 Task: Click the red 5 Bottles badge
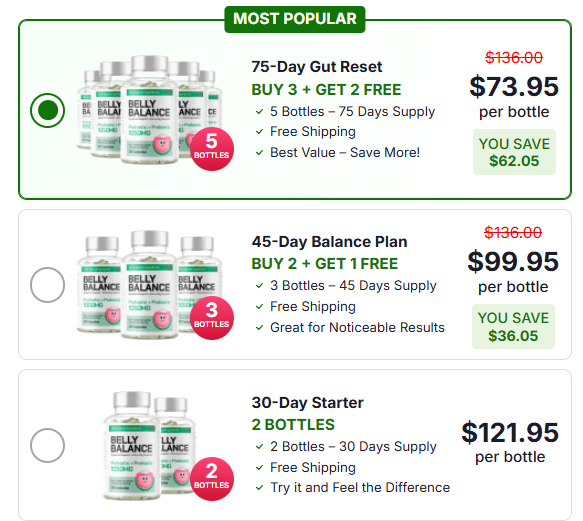212,149
